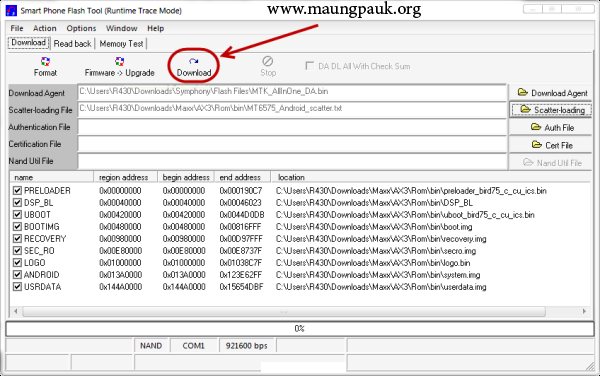600x376 pixels.
Task: Open the Action menu
Action: 45,28
